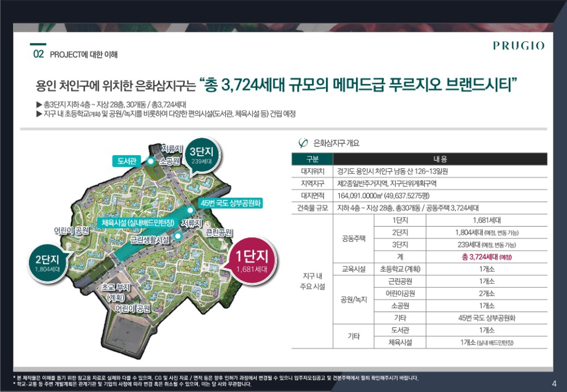Click the 저류지 map label above 근린공원

191,223
